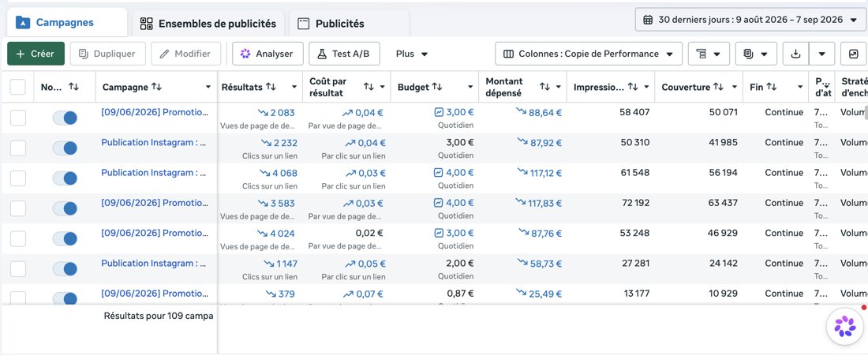Click budget icon in the 4 068 results row
Screen dimensions: 868x356
439,173
